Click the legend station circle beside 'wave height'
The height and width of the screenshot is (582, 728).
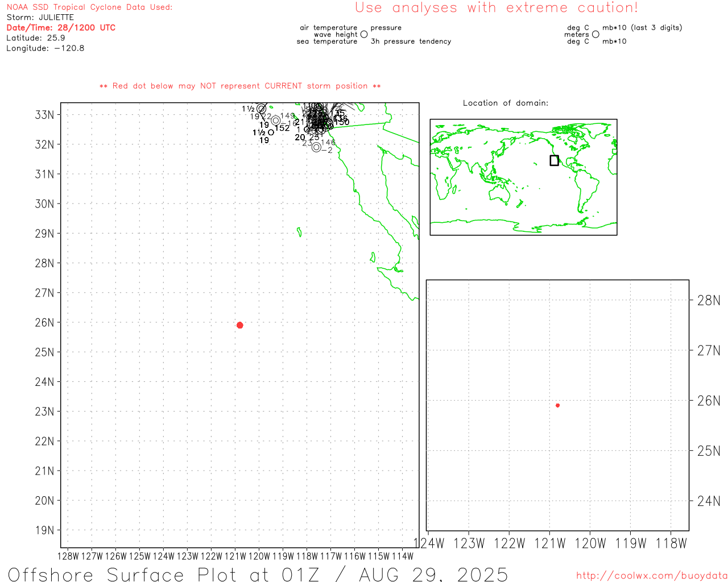point(364,35)
